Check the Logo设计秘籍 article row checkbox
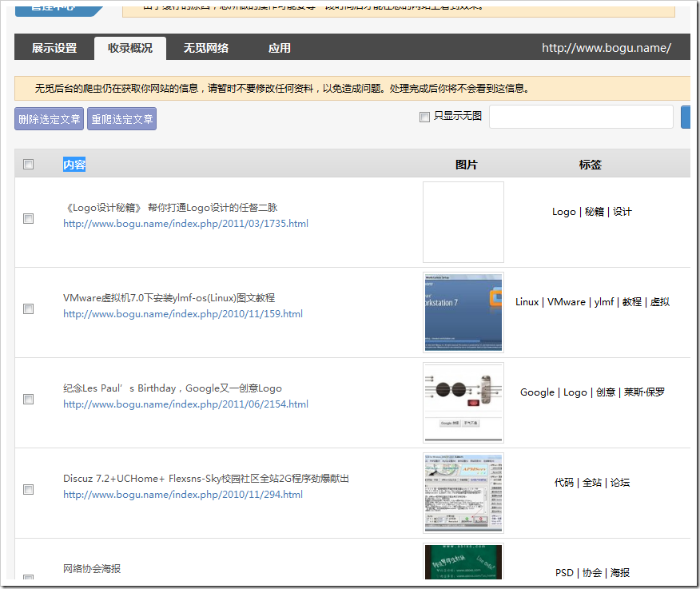This screenshot has width=700, height=589. click(28, 218)
